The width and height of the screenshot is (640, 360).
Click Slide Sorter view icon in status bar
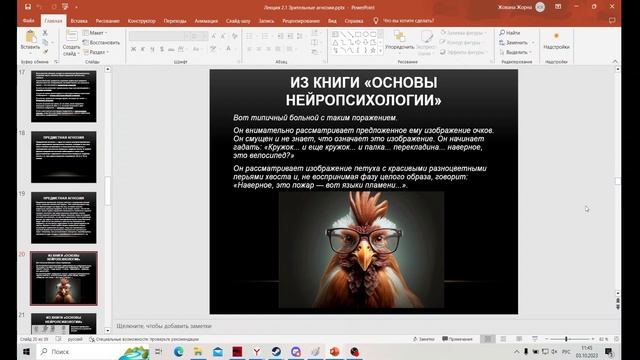503,339
